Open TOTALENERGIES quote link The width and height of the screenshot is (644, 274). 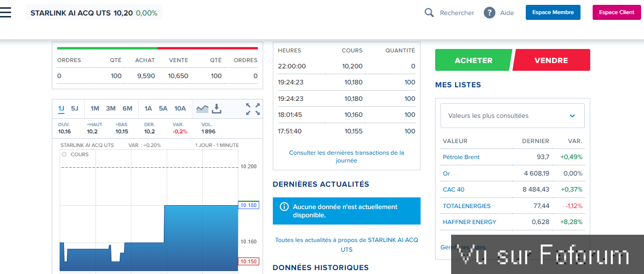[467, 206]
